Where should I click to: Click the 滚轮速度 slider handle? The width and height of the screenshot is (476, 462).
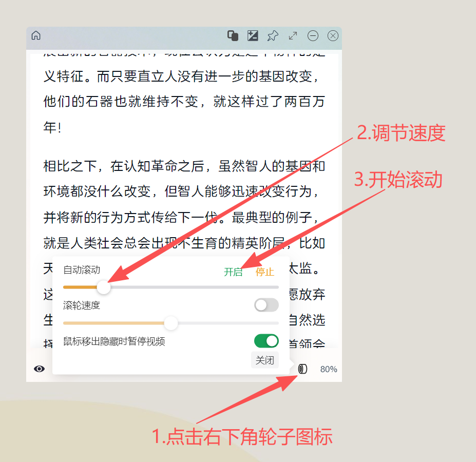click(172, 323)
